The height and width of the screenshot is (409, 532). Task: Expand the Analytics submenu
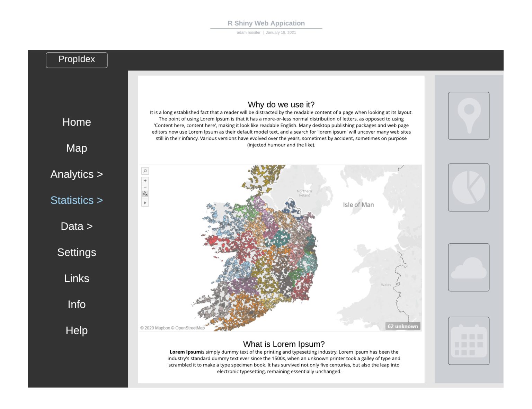point(77,174)
